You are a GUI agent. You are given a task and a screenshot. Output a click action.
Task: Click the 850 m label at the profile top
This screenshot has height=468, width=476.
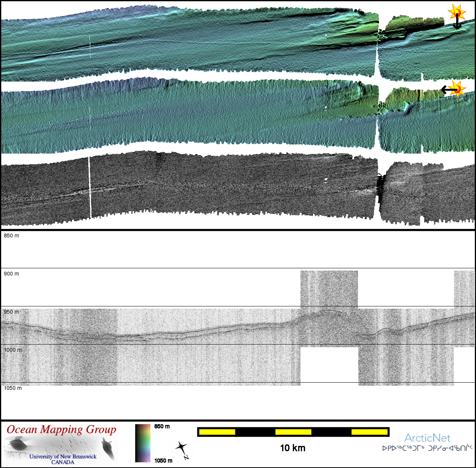11,236
